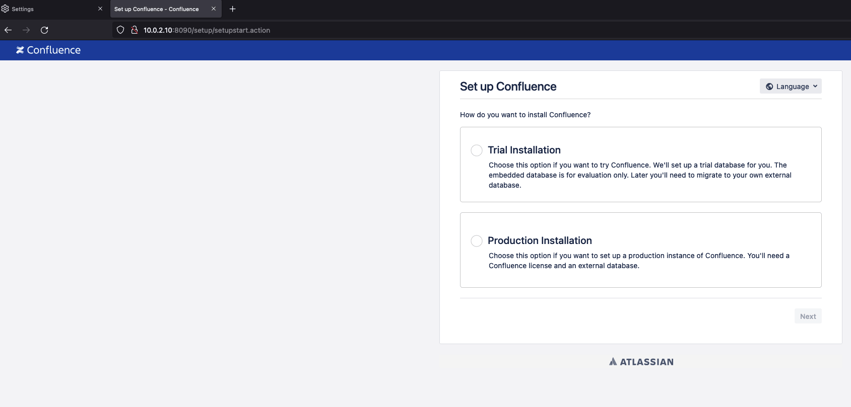Image resolution: width=851 pixels, height=407 pixels.
Task: Click the Production Installation heading text
Action: [539, 241]
